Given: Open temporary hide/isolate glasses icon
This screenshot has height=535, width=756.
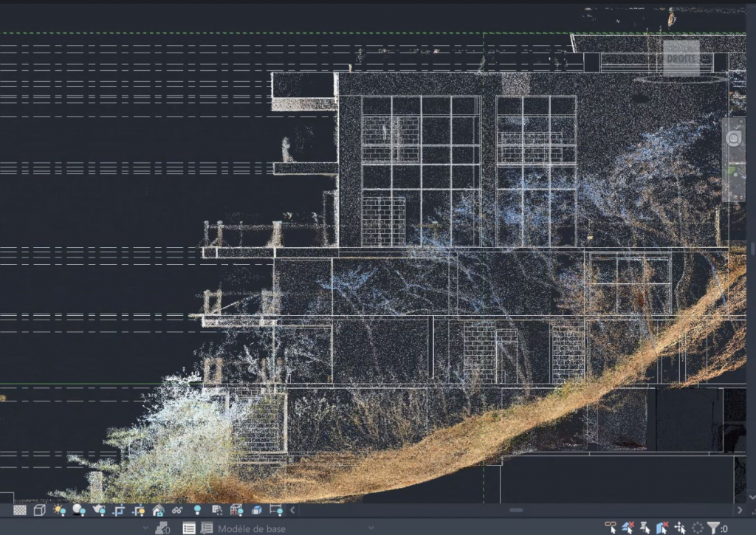Looking at the screenshot, I should click(x=177, y=510).
